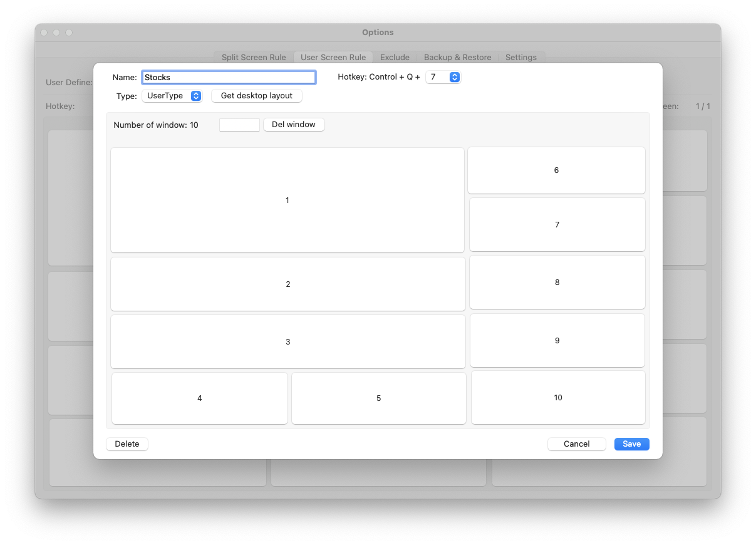
Task: Select window region 7 in layout
Action: pyautogui.click(x=557, y=224)
